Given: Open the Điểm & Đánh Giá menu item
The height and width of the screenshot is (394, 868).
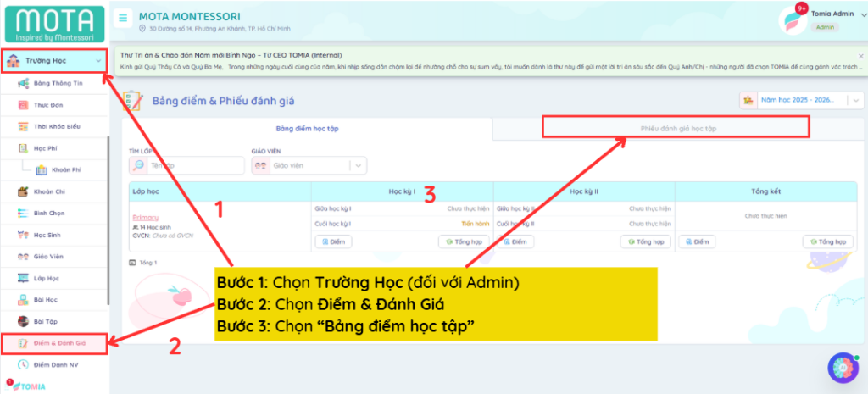Looking at the screenshot, I should tap(55, 343).
